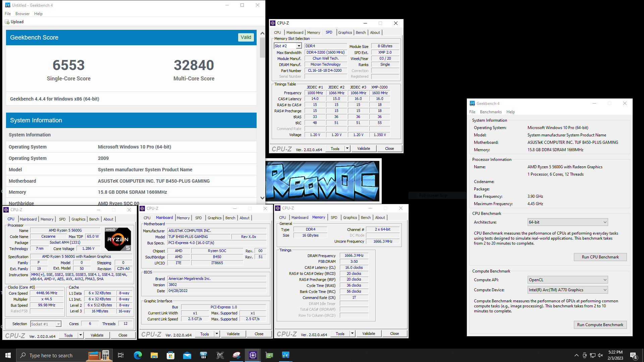Click the Code Name value Cezanne
644x362 pixels.
(x=48, y=237)
